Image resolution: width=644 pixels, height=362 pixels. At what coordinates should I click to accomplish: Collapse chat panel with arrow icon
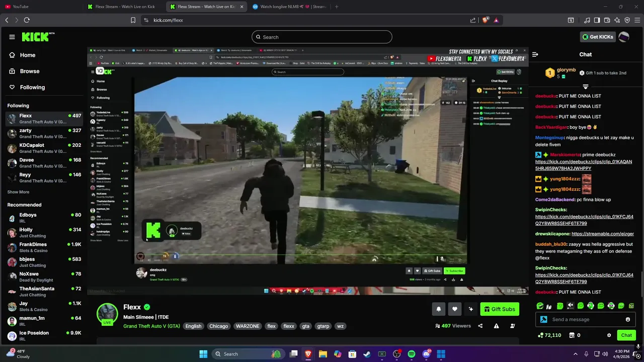535,54
